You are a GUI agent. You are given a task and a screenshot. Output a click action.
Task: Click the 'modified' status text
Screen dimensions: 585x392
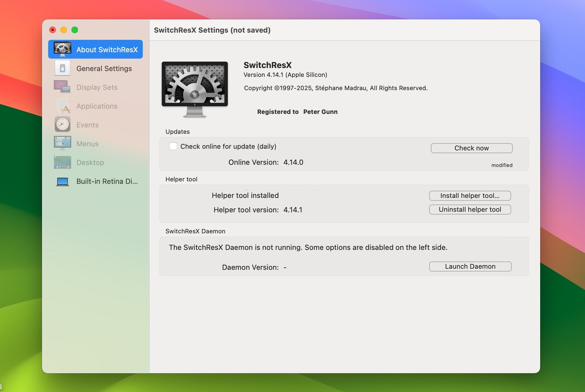[x=502, y=165]
